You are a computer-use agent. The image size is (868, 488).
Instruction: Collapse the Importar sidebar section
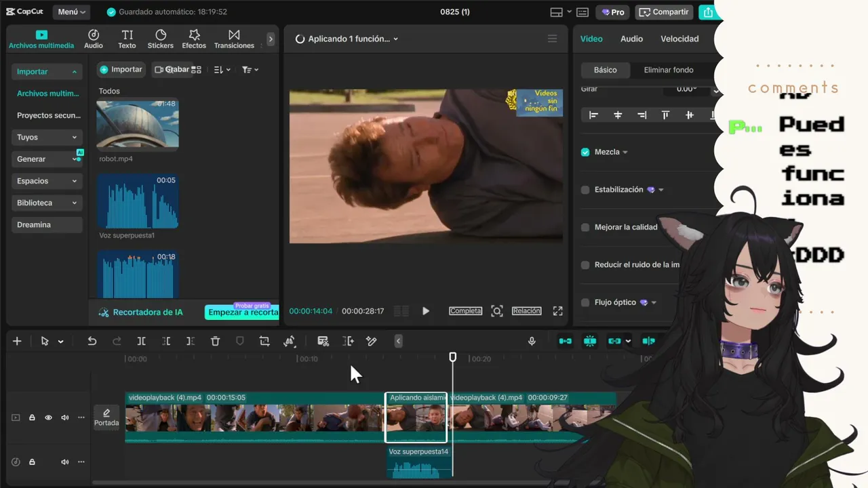[x=47, y=72]
